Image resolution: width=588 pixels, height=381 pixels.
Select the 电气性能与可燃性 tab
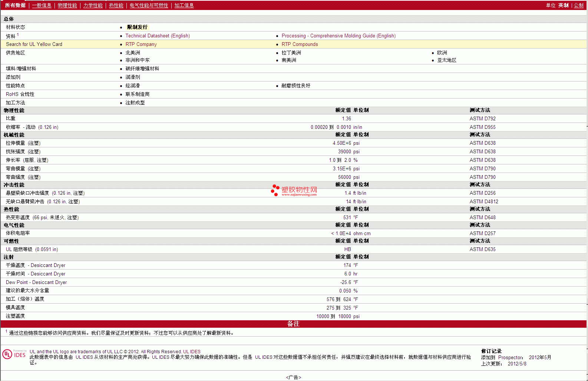149,5
